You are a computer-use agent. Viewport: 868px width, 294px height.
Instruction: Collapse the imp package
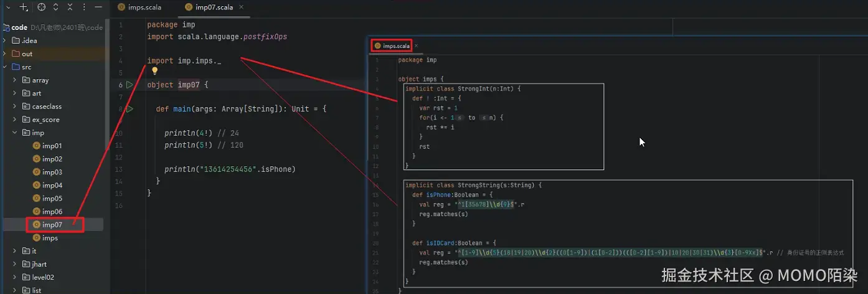click(x=15, y=133)
